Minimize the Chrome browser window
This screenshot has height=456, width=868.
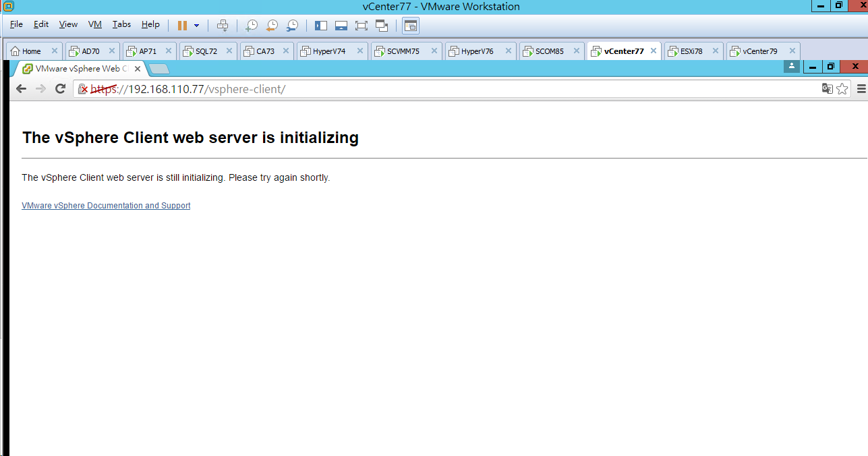click(x=813, y=66)
